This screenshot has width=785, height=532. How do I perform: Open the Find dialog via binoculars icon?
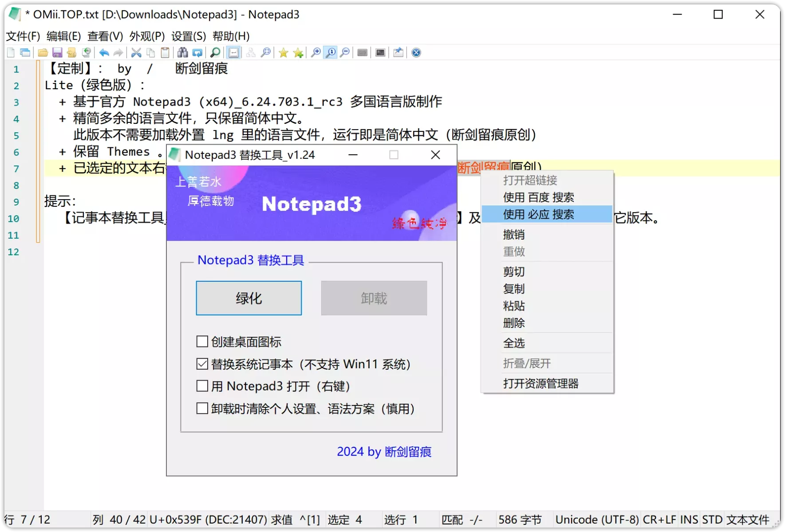click(182, 52)
